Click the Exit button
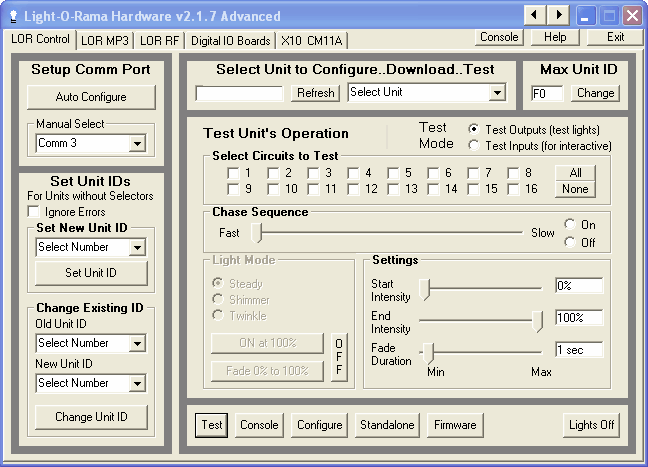The image size is (648, 467). click(615, 37)
